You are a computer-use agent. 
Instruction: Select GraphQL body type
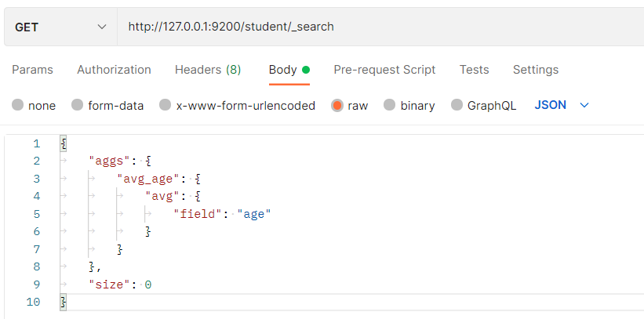(x=457, y=105)
